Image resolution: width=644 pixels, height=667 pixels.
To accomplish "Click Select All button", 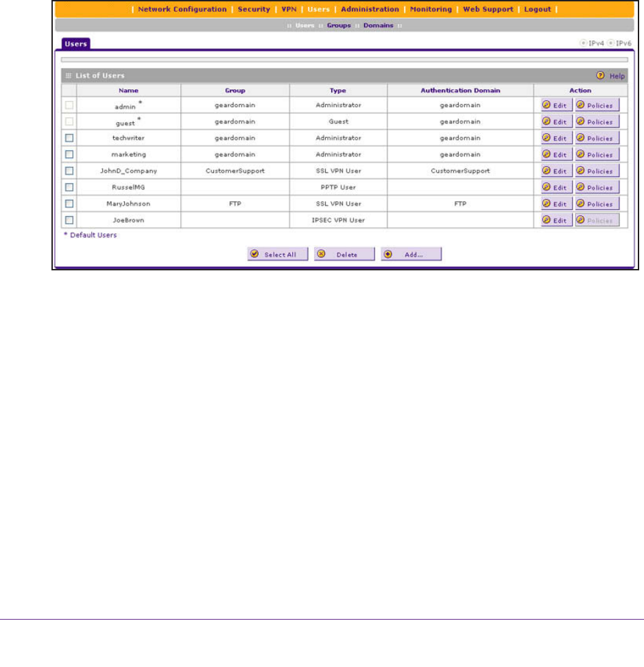I will 278,255.
